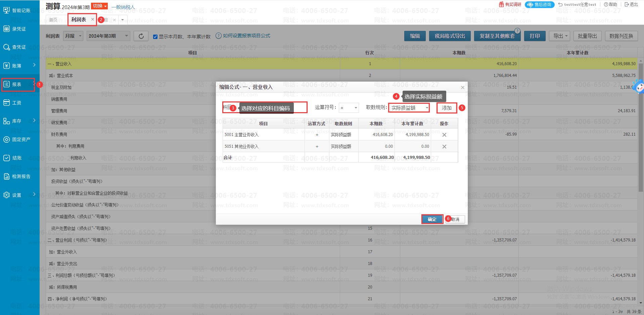Switch to the 首页 tab
Viewport: 644px width, 315px height.
(53, 20)
